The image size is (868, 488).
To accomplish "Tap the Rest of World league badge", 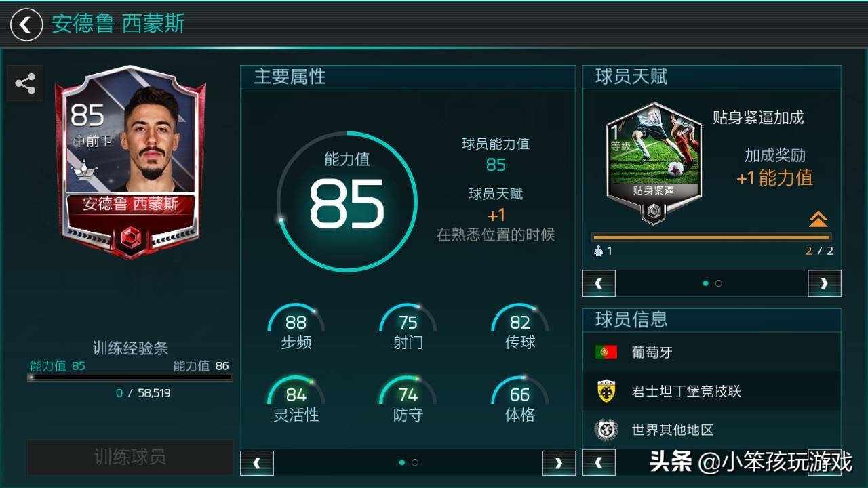I will (x=606, y=430).
